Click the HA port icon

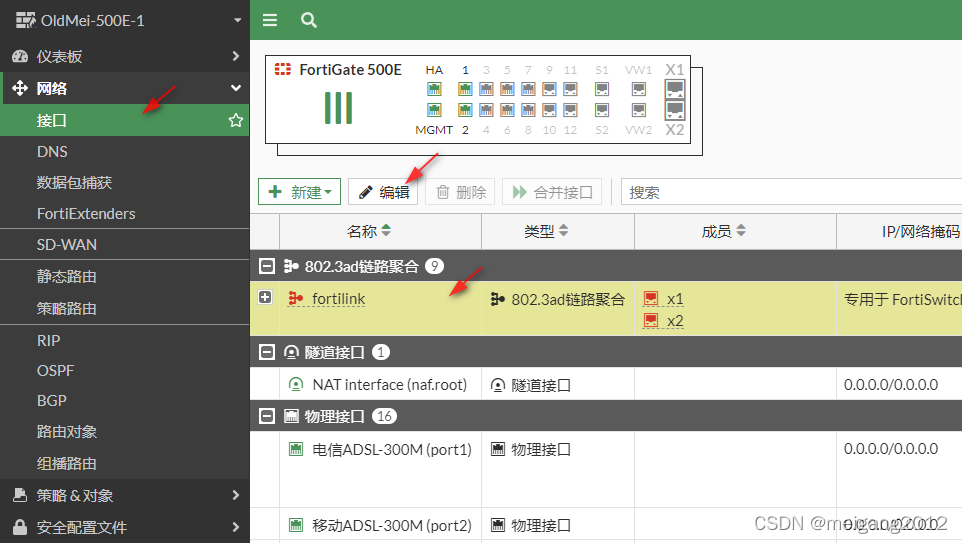[x=434, y=89]
